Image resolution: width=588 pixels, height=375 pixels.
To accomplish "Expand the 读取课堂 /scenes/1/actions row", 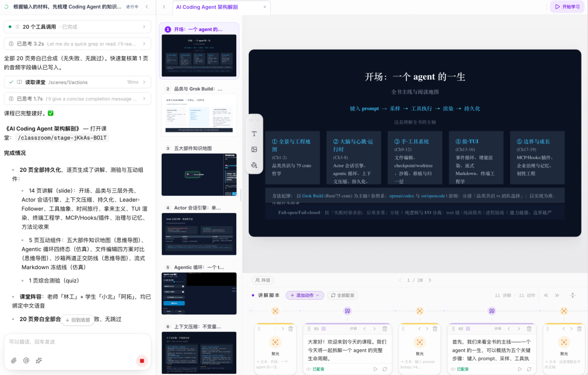I will tap(78, 82).
